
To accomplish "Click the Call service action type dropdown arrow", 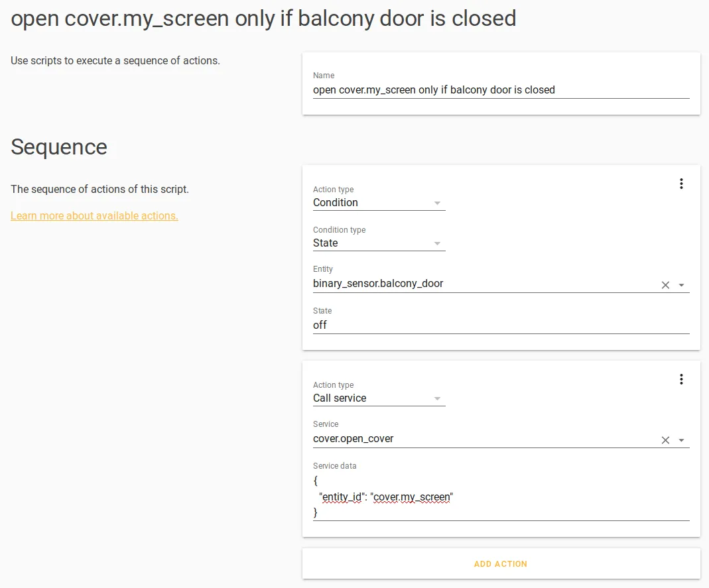I will (x=437, y=398).
